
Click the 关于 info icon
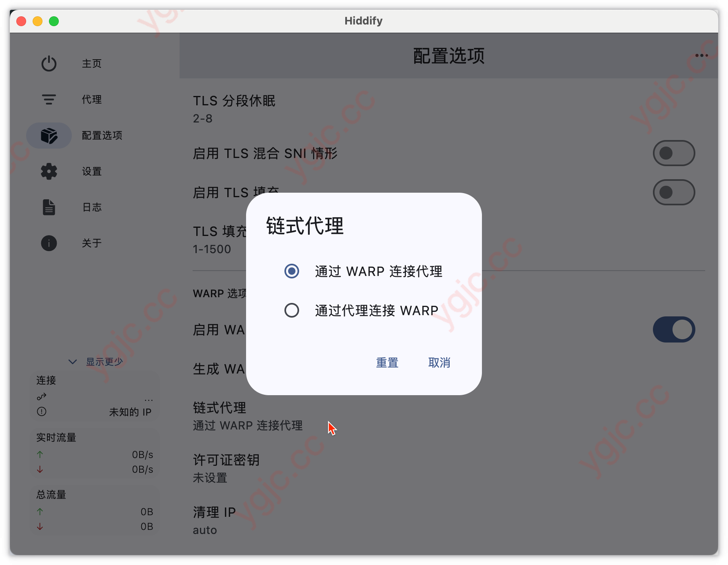tap(49, 243)
